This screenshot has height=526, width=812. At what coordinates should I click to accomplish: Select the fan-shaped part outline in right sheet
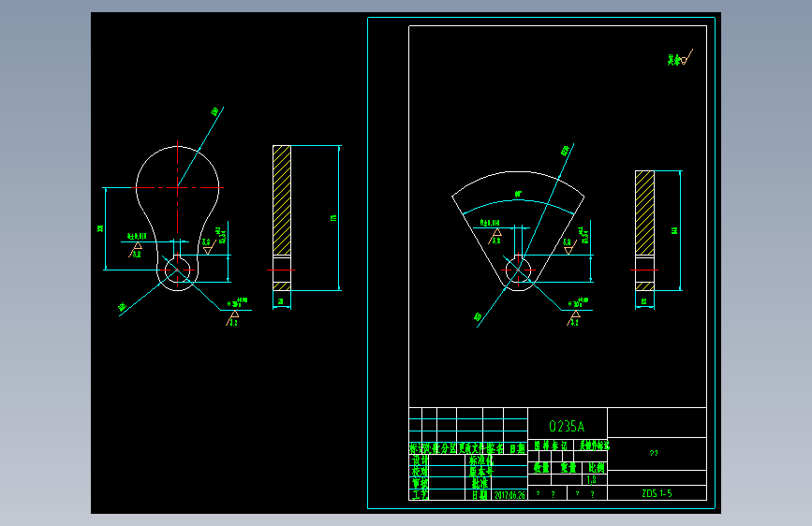(518, 231)
